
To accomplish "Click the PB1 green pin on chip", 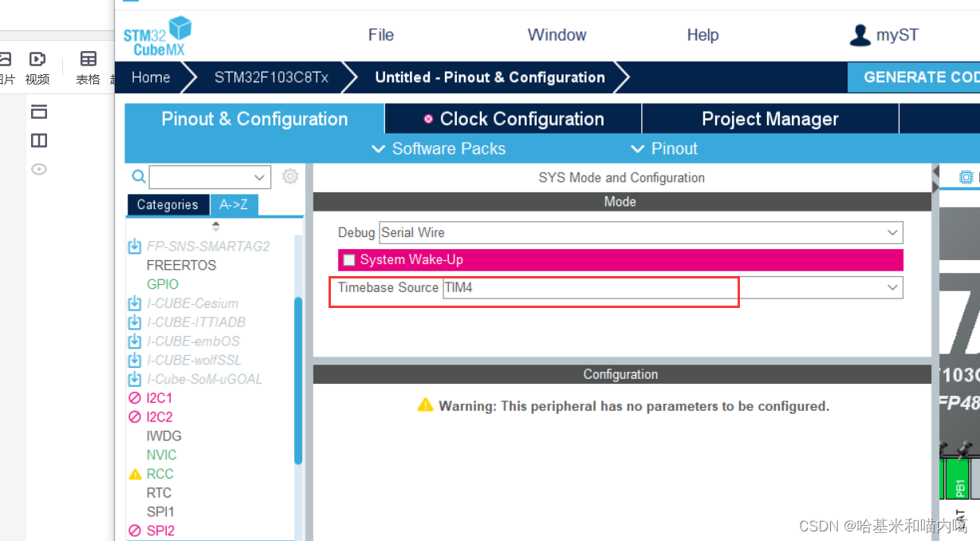I will [x=959, y=479].
